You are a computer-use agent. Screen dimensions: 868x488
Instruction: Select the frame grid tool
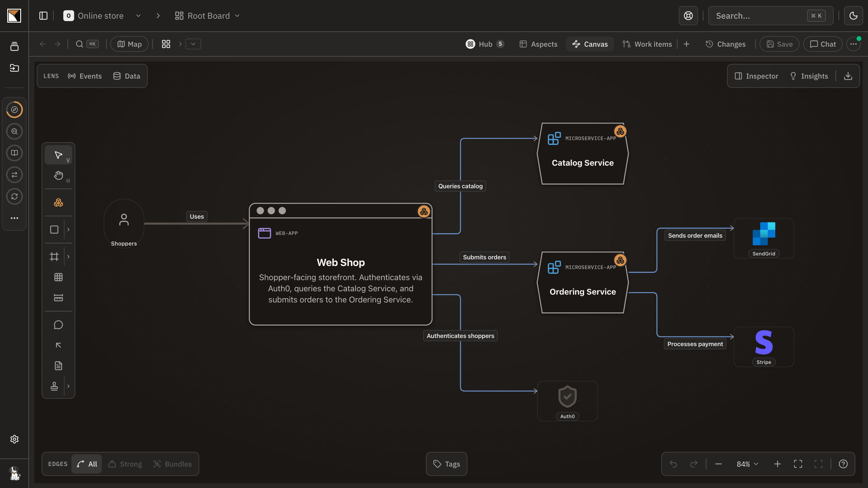click(54, 257)
